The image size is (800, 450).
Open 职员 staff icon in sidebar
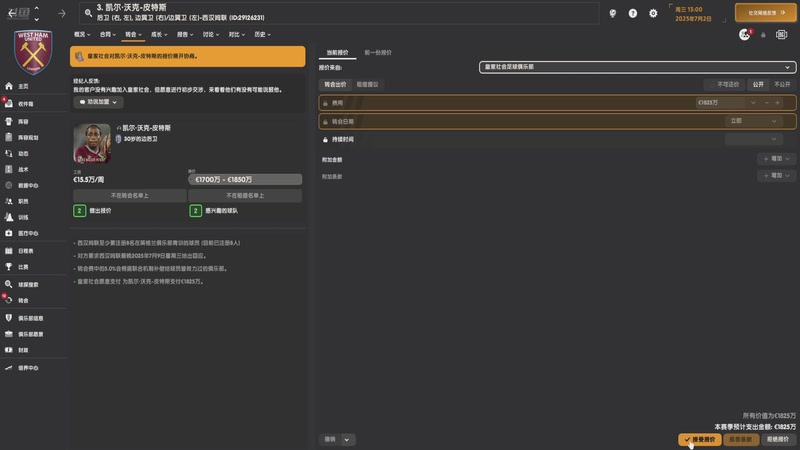tap(9, 201)
